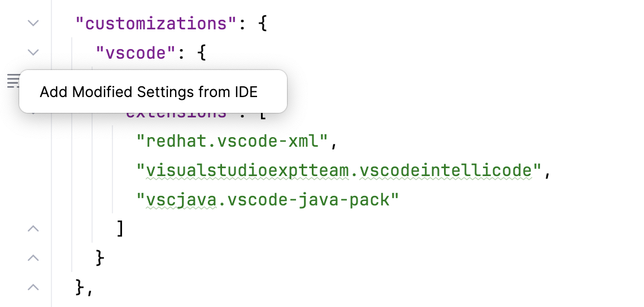Click the underlined word visualstudioexptteam
The height and width of the screenshot is (307, 644).
247,170
